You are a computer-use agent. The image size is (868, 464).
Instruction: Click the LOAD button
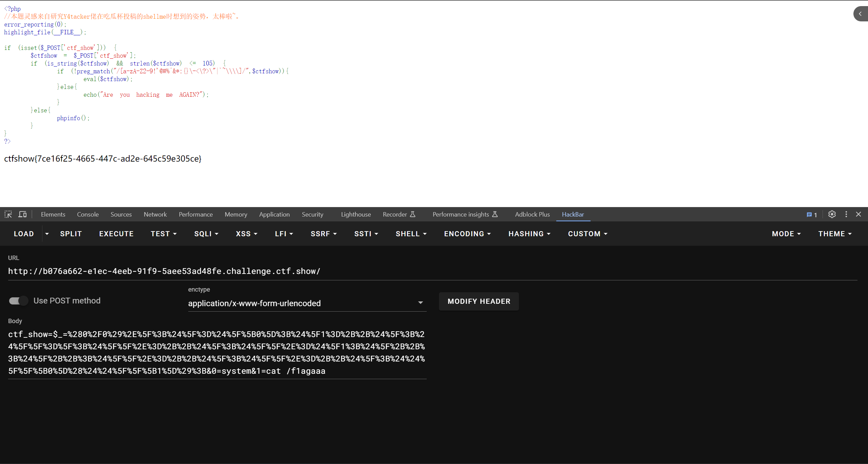[x=24, y=234]
